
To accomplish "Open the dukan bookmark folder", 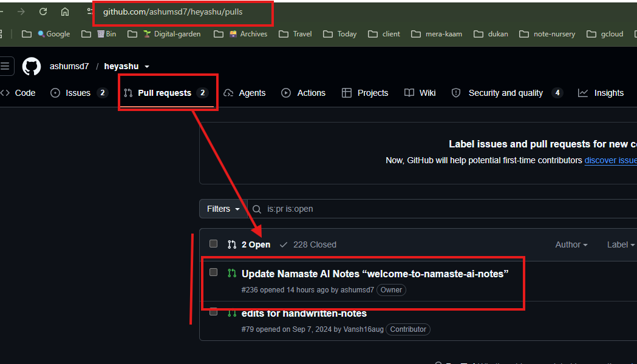I will tap(491, 34).
